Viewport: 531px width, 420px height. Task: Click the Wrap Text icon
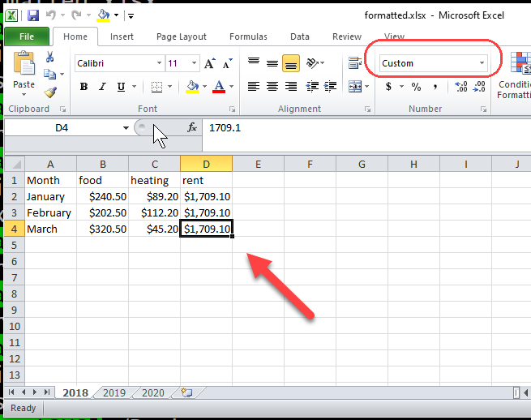click(x=355, y=63)
